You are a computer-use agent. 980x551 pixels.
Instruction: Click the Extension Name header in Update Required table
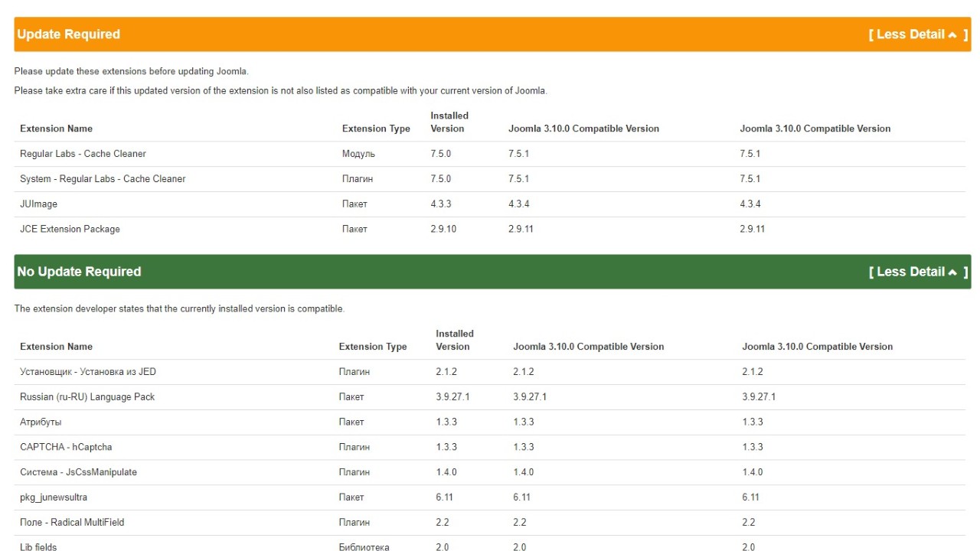click(x=56, y=129)
